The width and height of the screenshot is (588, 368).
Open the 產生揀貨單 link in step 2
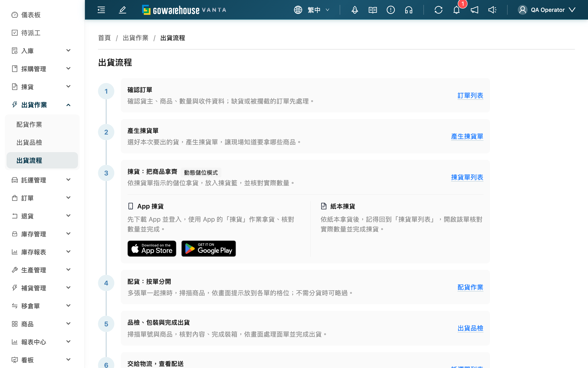(x=467, y=136)
